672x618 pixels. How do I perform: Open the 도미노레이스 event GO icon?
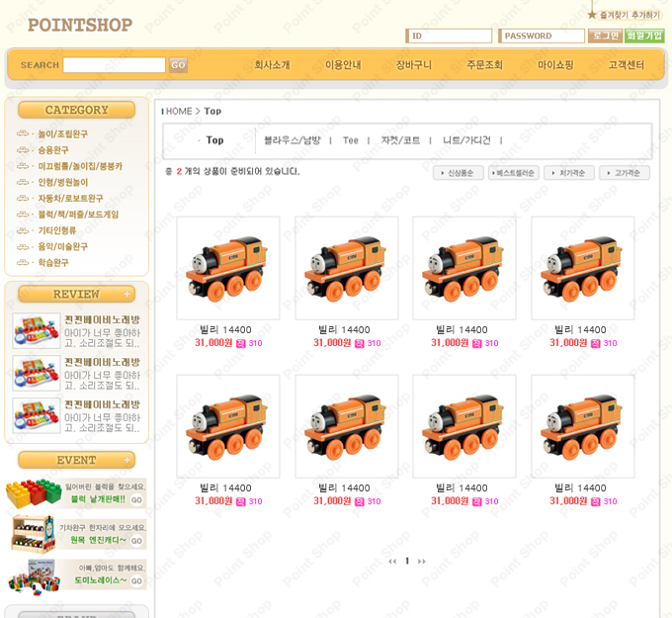(136, 581)
